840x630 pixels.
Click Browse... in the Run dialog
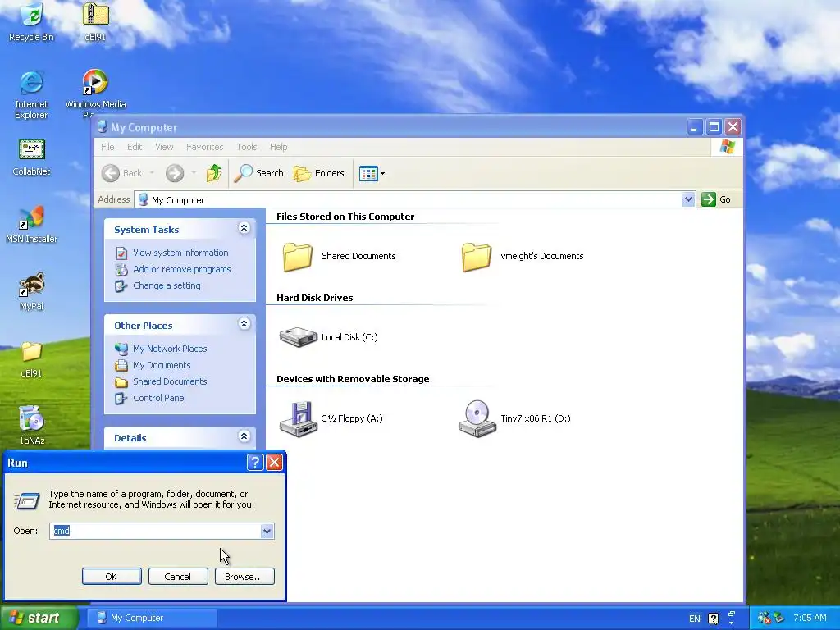(244, 577)
